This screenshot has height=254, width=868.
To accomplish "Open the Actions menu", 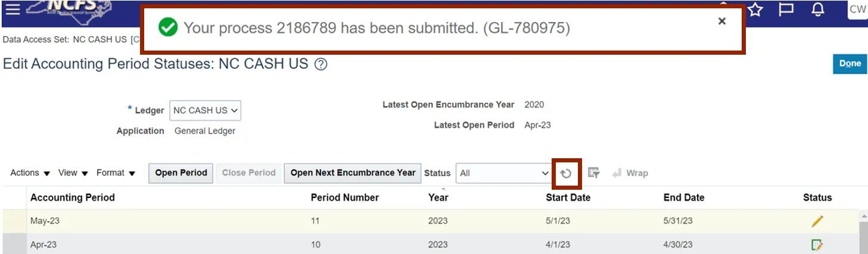I will pos(30,173).
